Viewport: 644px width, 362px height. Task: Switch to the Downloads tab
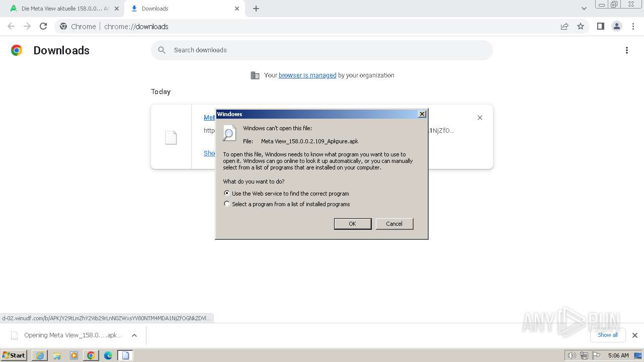coord(185,9)
